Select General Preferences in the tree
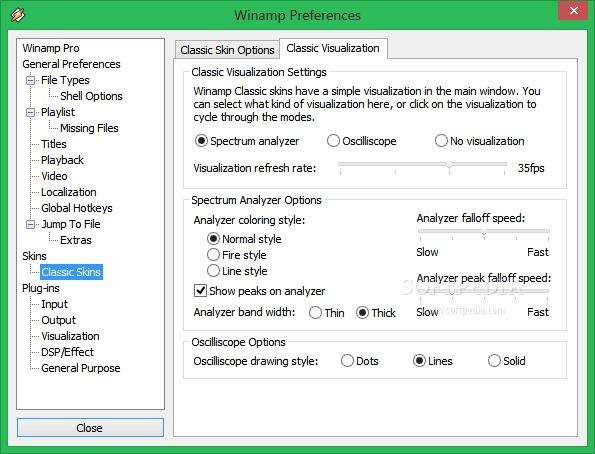 [71, 64]
